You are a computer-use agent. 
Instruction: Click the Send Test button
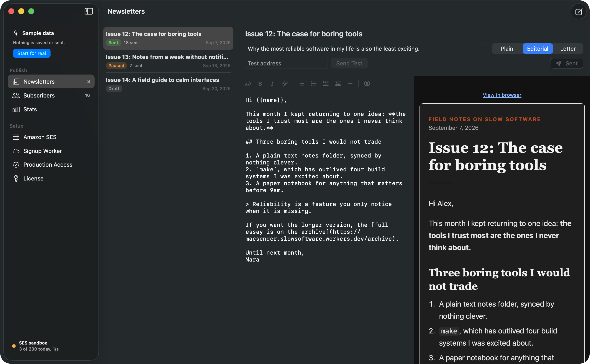(x=349, y=63)
